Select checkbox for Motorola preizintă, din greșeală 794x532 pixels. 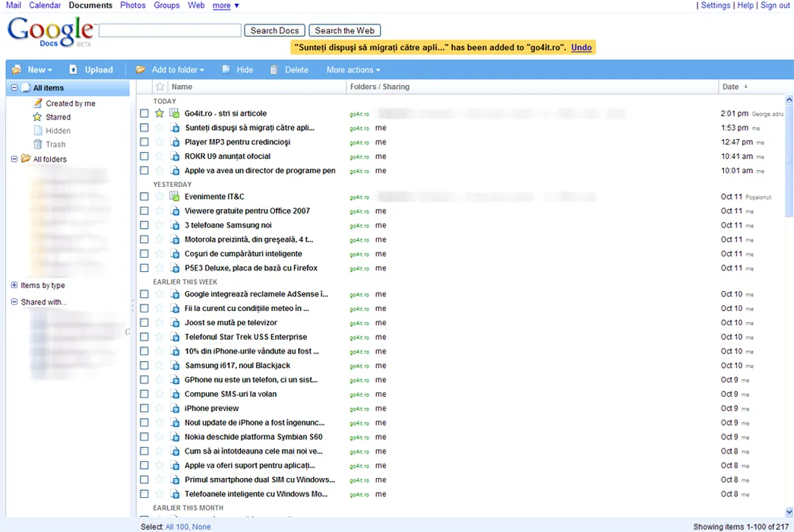pos(144,239)
